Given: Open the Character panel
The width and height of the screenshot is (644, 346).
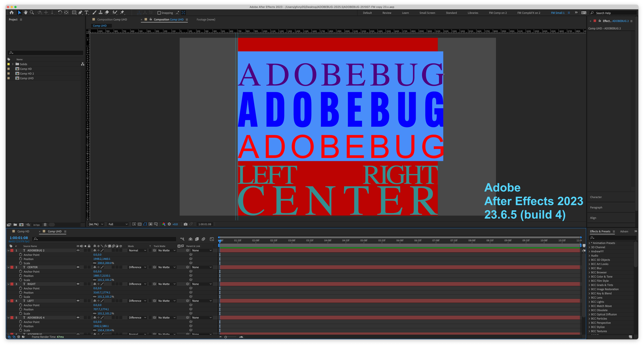Looking at the screenshot, I should pos(596,197).
